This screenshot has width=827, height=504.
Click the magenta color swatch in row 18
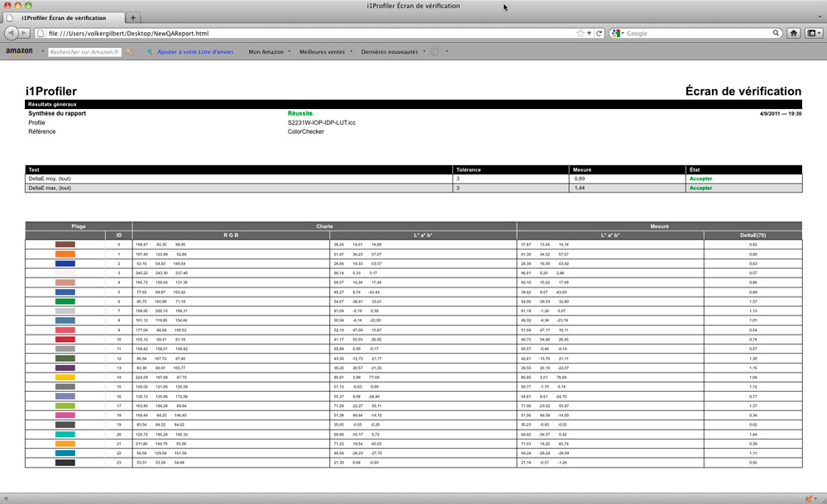(x=65, y=416)
